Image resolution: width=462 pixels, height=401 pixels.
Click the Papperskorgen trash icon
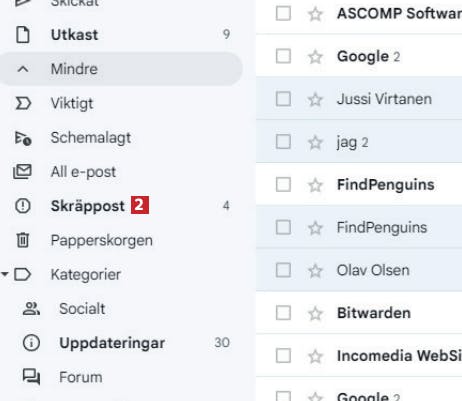(23, 240)
